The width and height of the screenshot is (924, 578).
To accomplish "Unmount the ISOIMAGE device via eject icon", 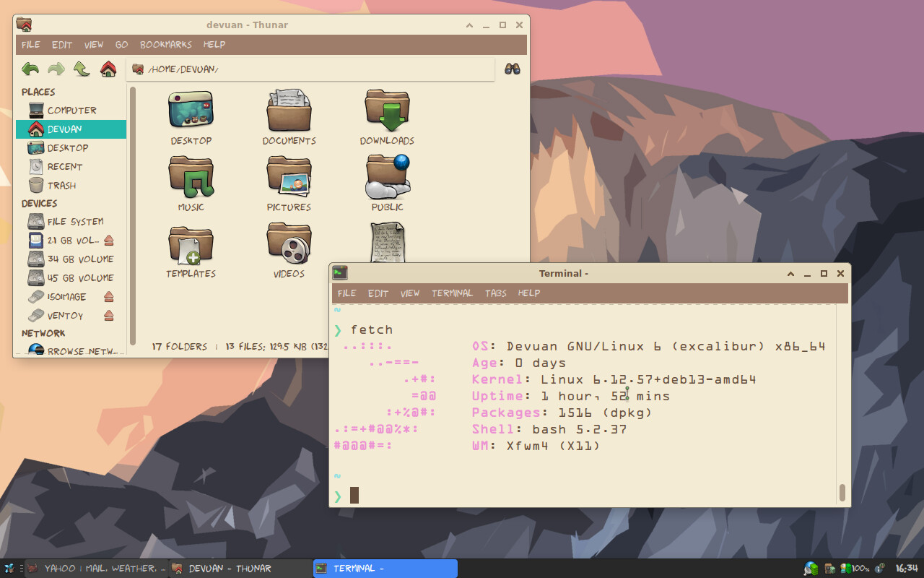I will (109, 297).
